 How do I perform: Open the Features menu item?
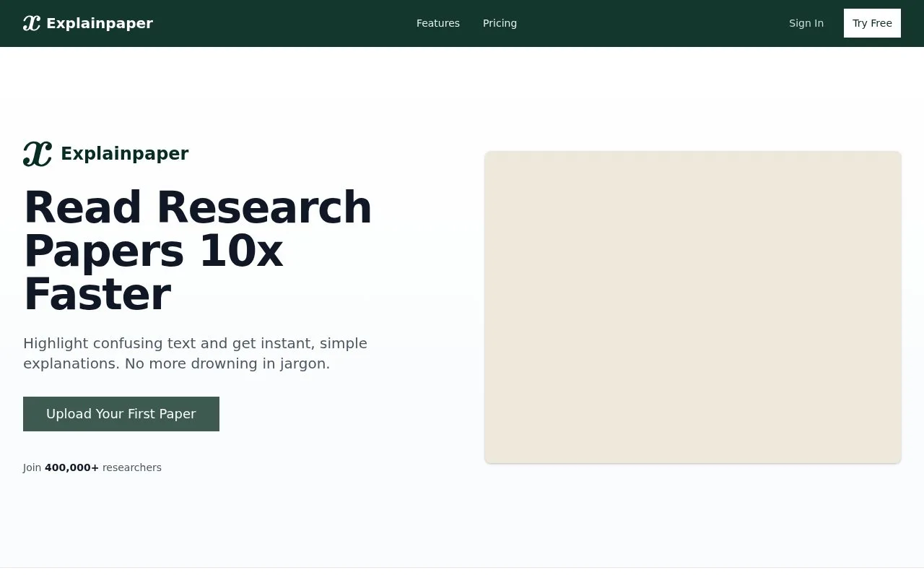click(438, 23)
